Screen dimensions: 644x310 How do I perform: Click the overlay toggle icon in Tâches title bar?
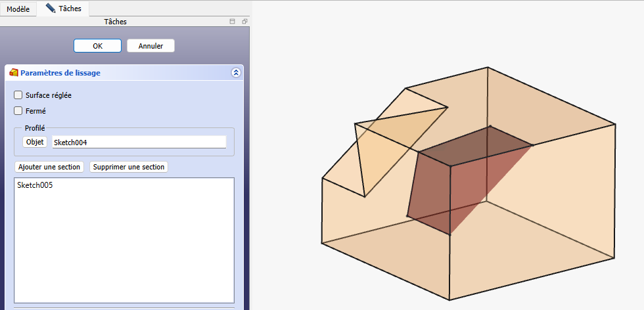pos(232,22)
